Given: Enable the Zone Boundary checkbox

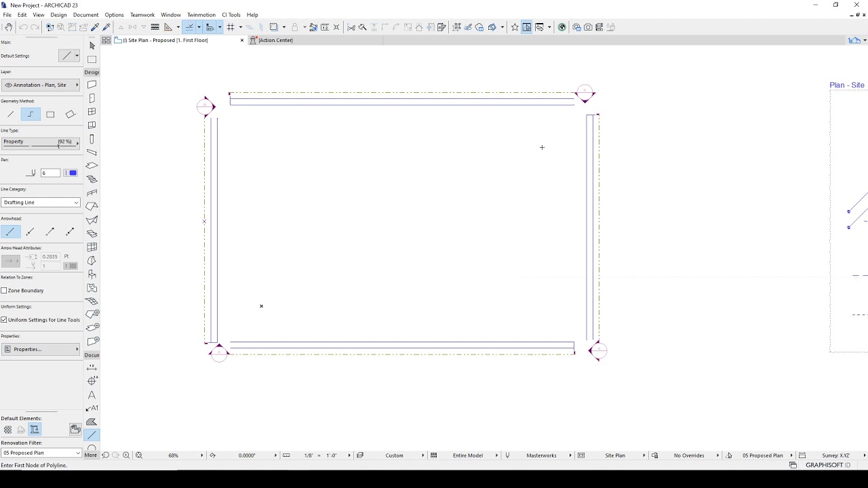Looking at the screenshot, I should (x=4, y=290).
